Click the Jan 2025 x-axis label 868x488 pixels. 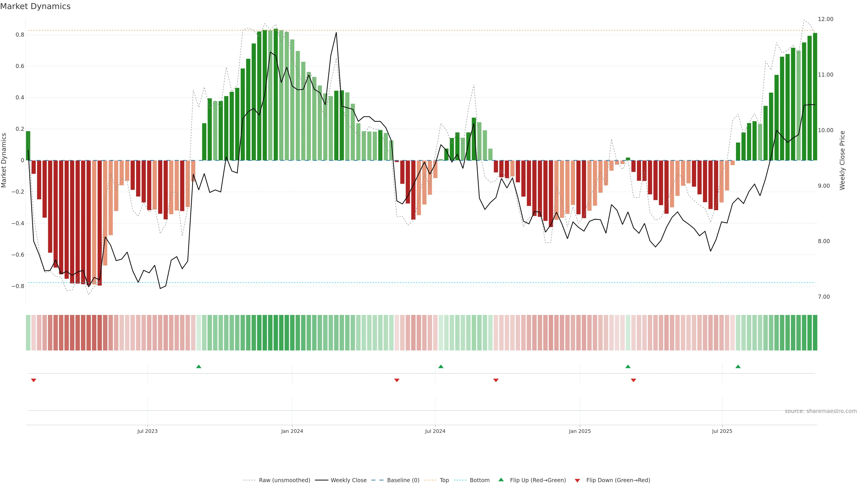pyautogui.click(x=580, y=431)
